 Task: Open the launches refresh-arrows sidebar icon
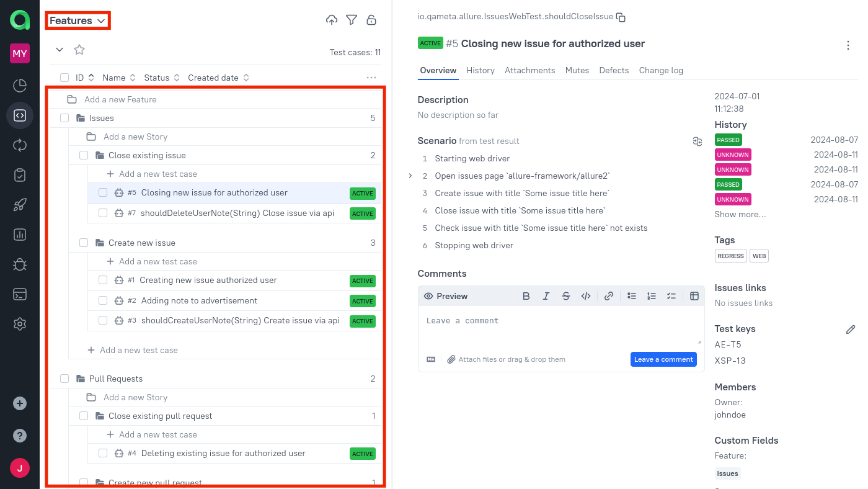coord(20,145)
